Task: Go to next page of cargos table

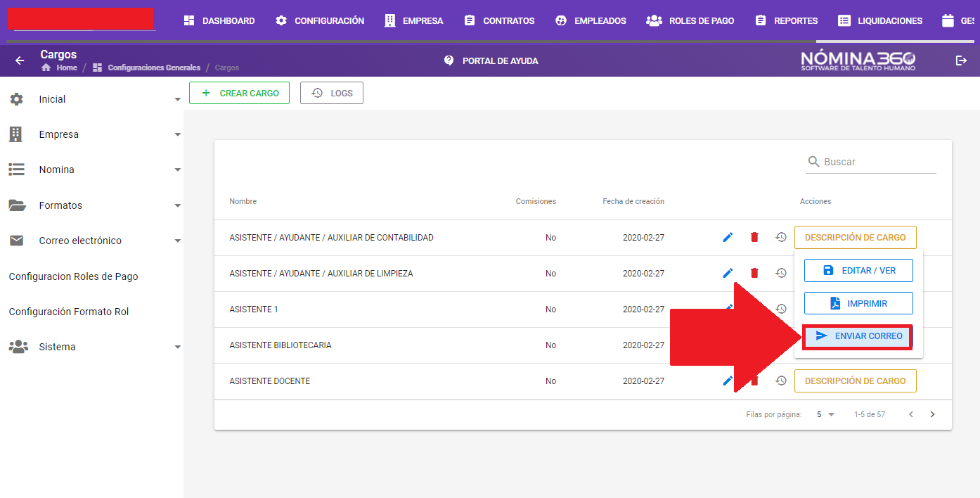Action: (x=933, y=414)
